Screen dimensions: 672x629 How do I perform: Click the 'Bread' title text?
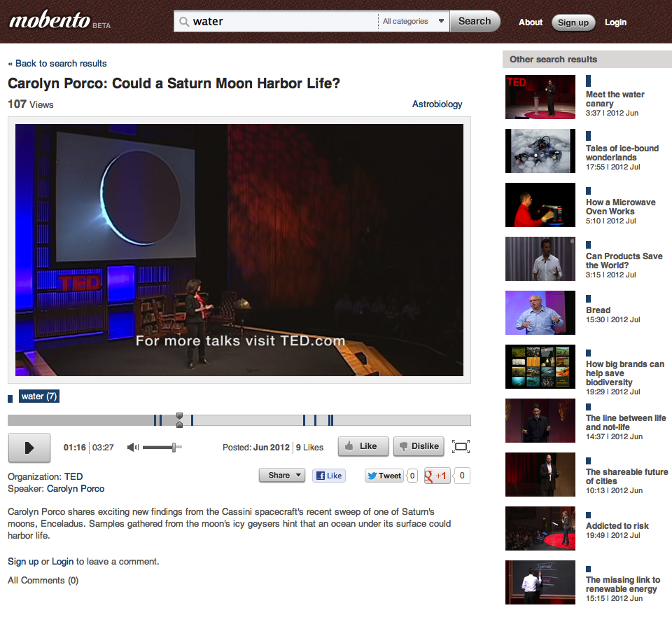tap(598, 310)
